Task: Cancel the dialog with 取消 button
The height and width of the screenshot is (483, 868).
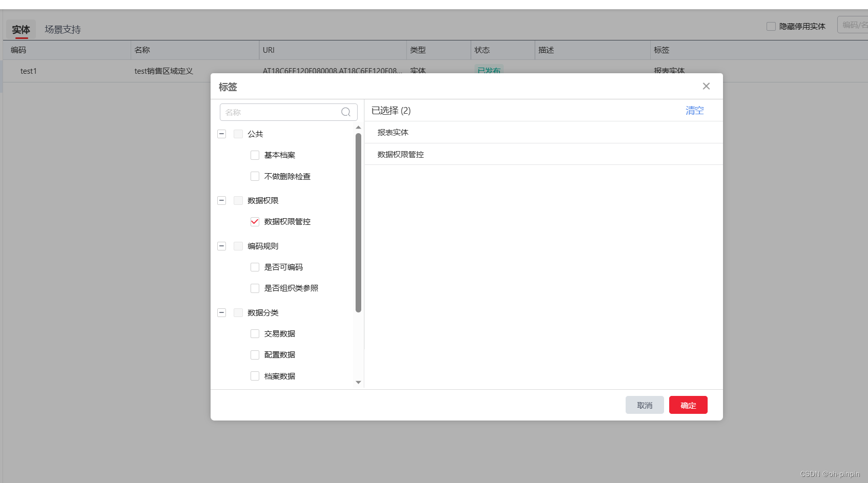Action: click(x=644, y=405)
